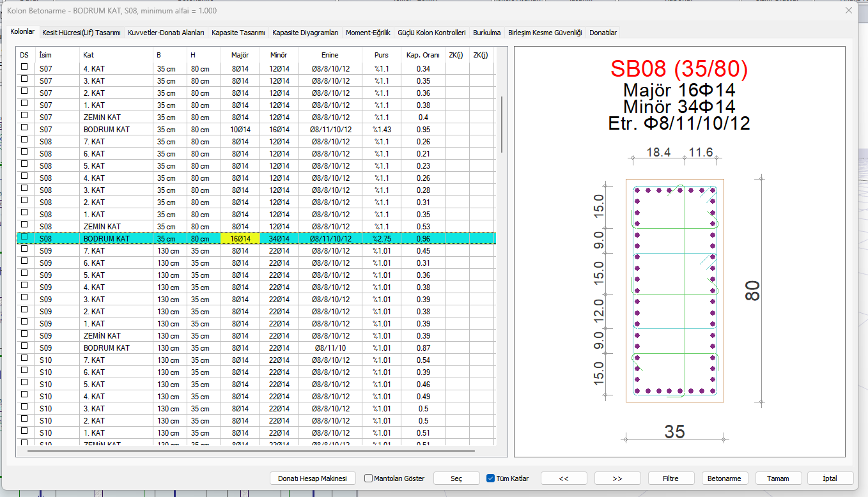The height and width of the screenshot is (497, 868).
Task: Select 10Ø14 Majör cell of S07 BODRUM KAT
Action: pos(240,130)
